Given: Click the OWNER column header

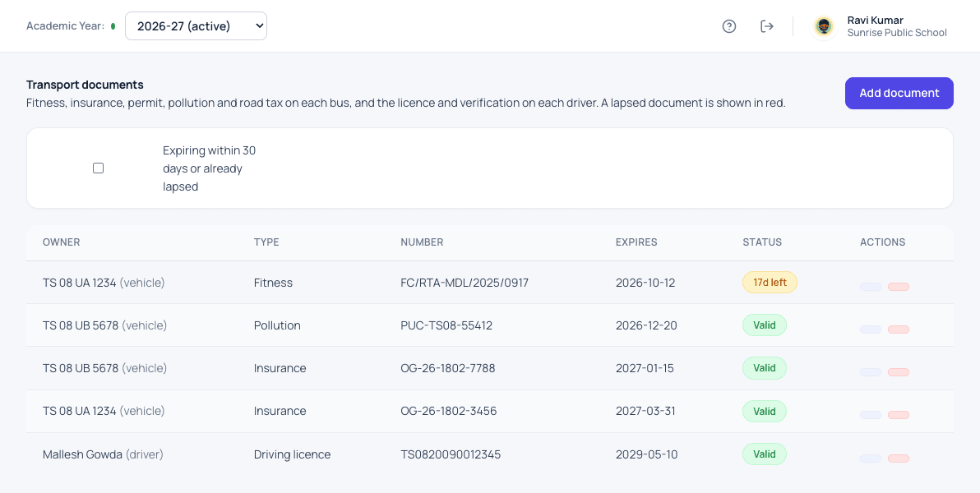Looking at the screenshot, I should [61, 242].
